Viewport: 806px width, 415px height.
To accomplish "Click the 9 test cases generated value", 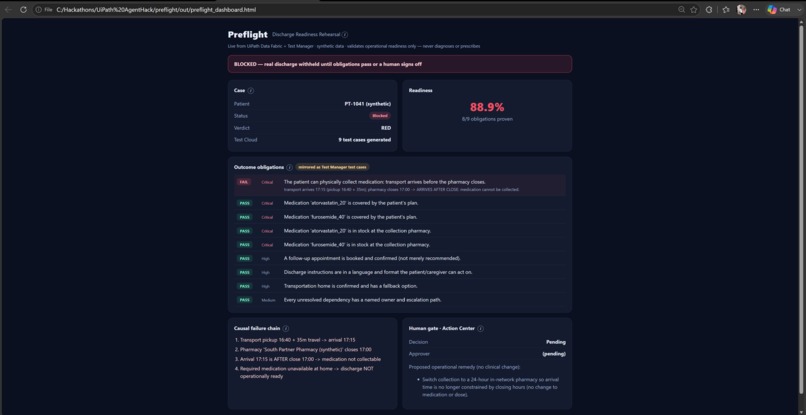I will [x=364, y=140].
